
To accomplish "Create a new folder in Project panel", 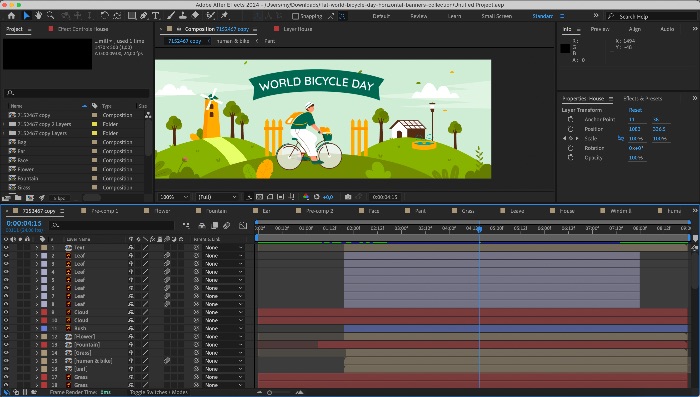I will 18,197.
